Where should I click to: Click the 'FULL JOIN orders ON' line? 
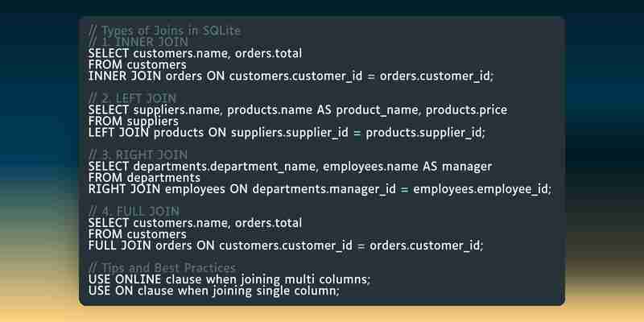pos(286,246)
